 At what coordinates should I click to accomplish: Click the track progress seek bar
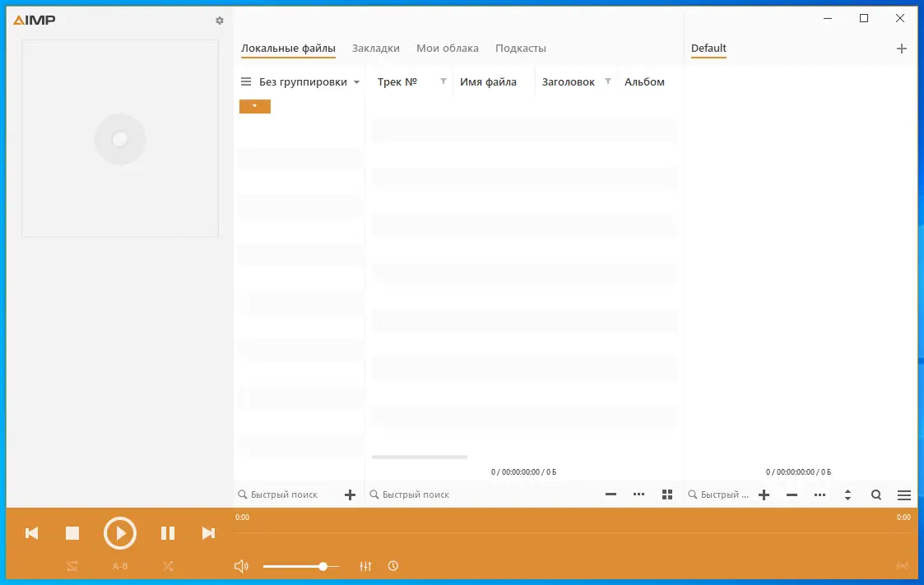click(572, 532)
